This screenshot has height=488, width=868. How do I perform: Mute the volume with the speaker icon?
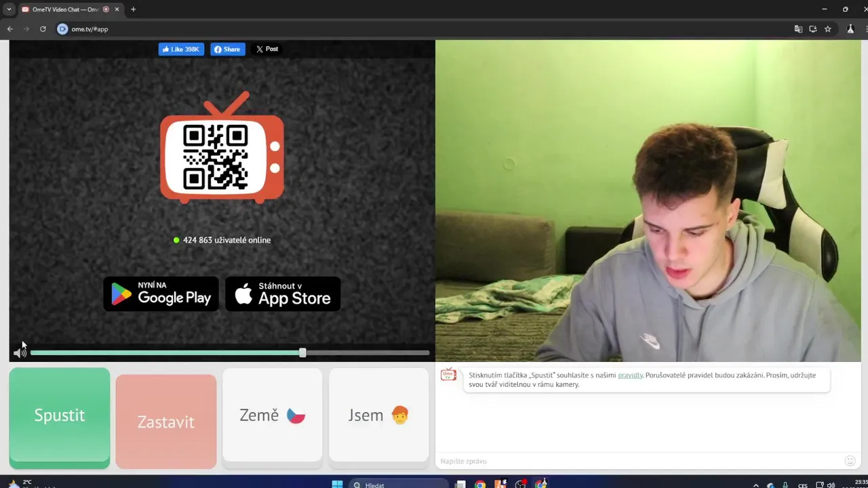click(x=20, y=352)
